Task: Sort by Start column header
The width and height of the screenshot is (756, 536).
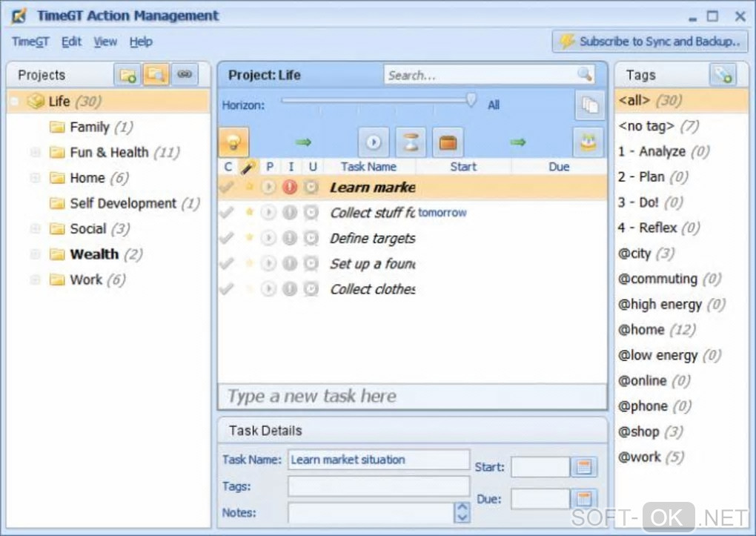Action: pyautogui.click(x=463, y=167)
